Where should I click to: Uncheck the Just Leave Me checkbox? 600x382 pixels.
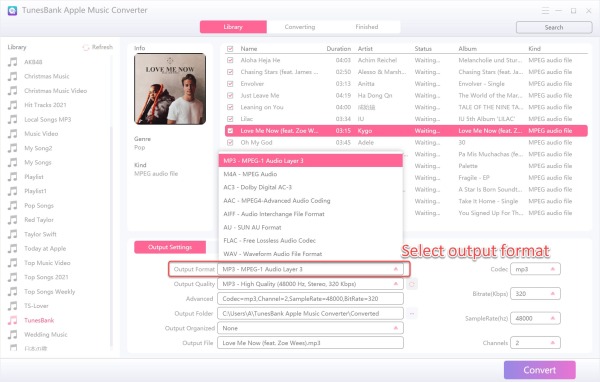(230, 95)
